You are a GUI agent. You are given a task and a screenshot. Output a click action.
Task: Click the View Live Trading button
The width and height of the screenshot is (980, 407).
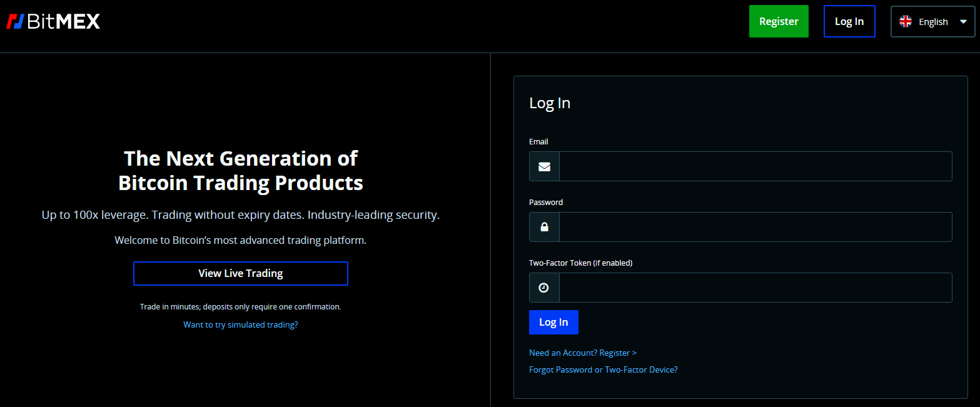click(241, 273)
